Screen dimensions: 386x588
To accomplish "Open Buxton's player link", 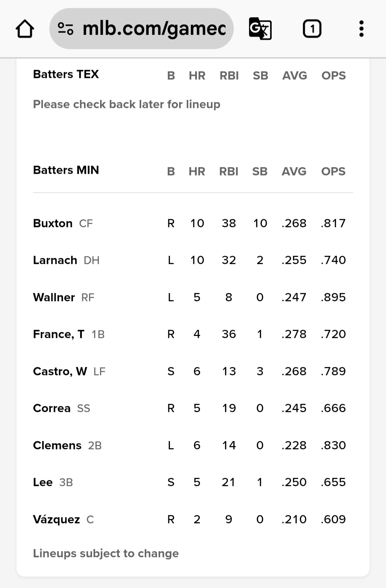I will (x=53, y=223).
